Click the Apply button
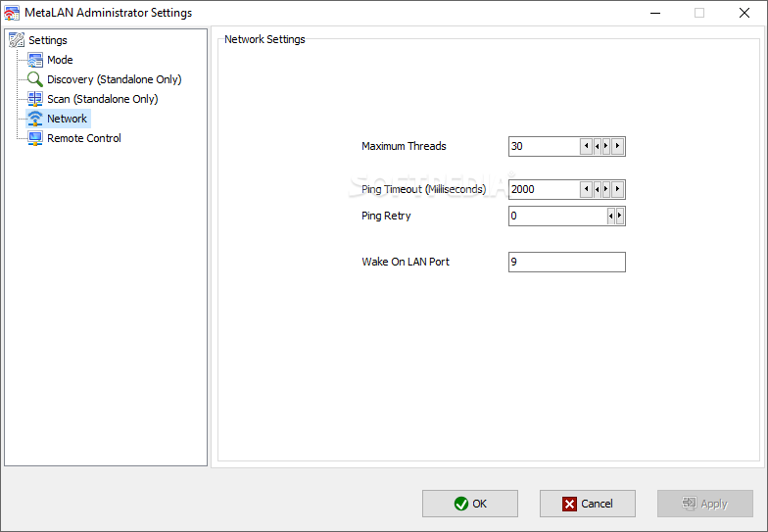This screenshot has width=768, height=532. point(705,504)
